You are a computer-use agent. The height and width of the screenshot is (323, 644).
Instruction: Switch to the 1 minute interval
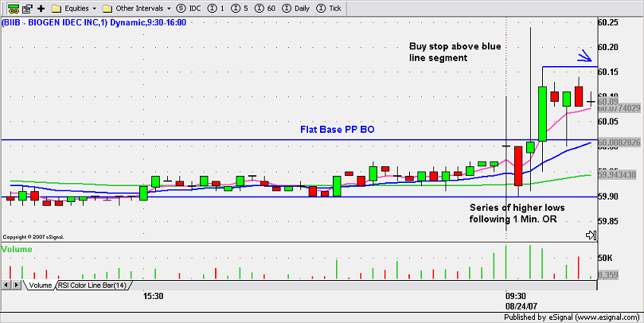tap(216, 8)
